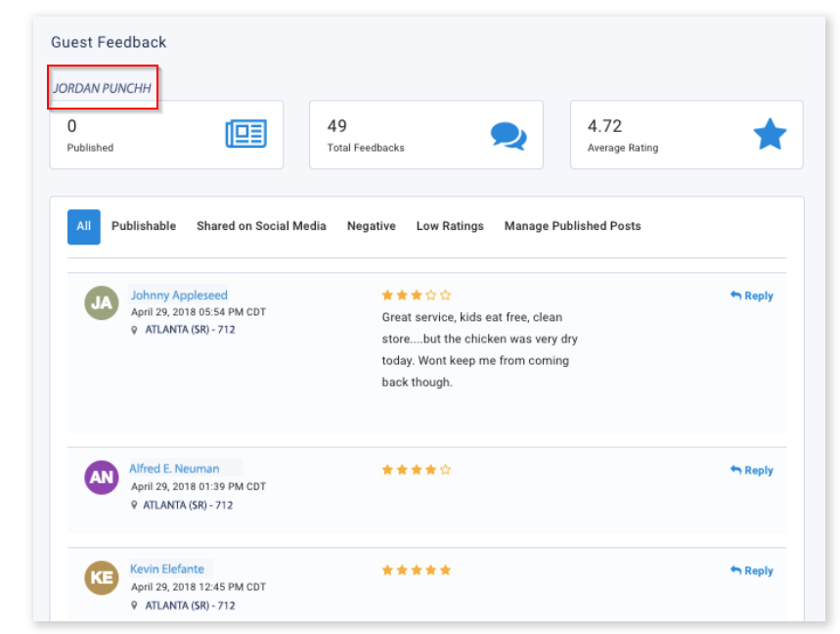Open the Low Ratings tab
The width and height of the screenshot is (840, 634).
(x=450, y=226)
